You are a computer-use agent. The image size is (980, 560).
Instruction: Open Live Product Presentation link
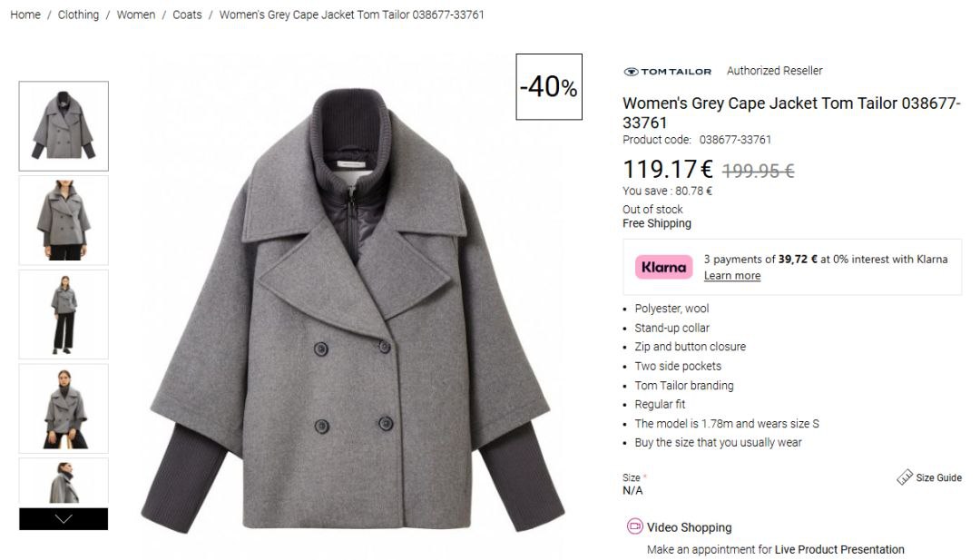839,549
